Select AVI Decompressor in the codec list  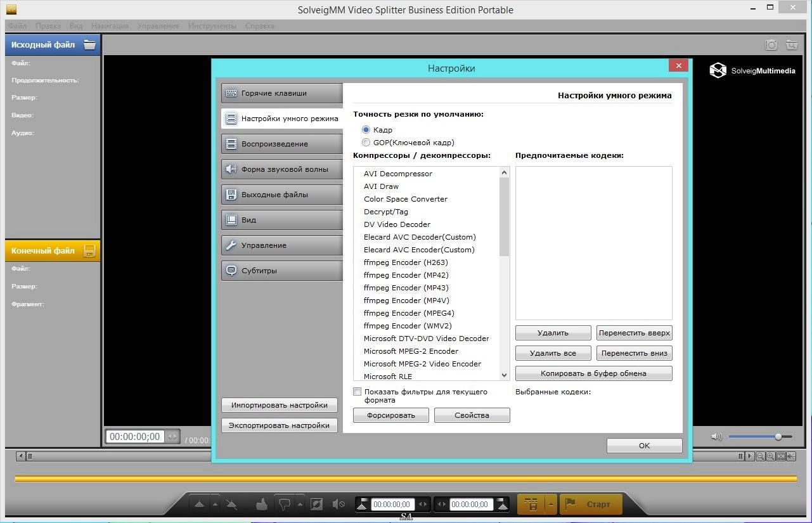click(x=398, y=174)
